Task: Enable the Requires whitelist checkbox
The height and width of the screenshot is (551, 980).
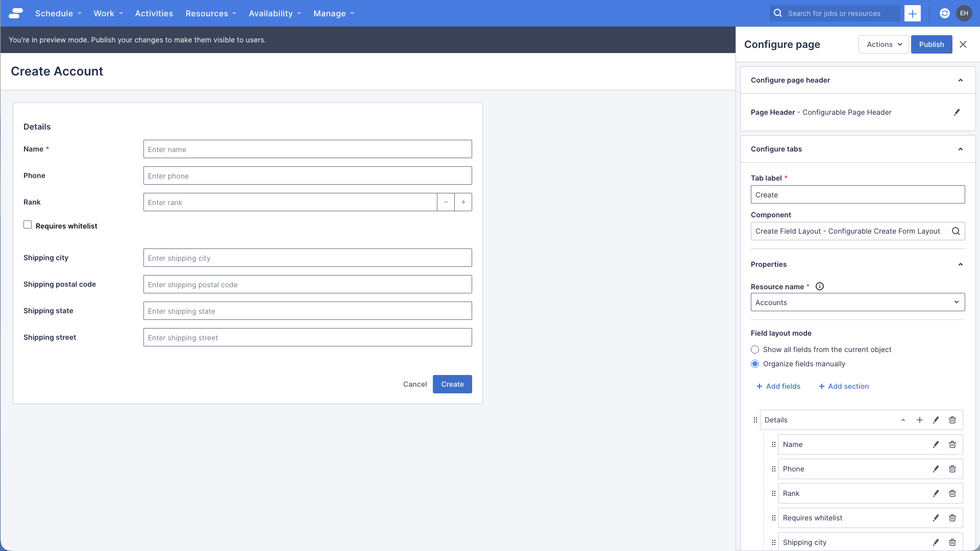Action: (x=28, y=224)
